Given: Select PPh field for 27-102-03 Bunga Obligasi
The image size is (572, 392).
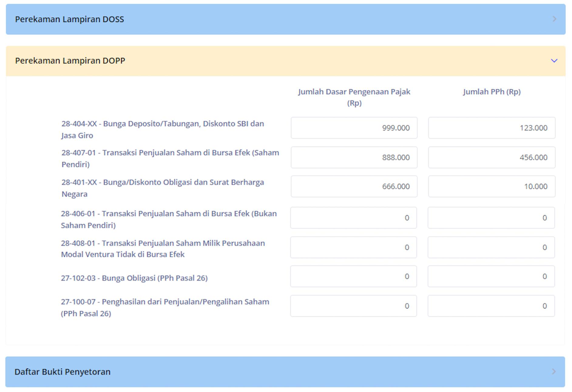Looking at the screenshot, I should [491, 276].
